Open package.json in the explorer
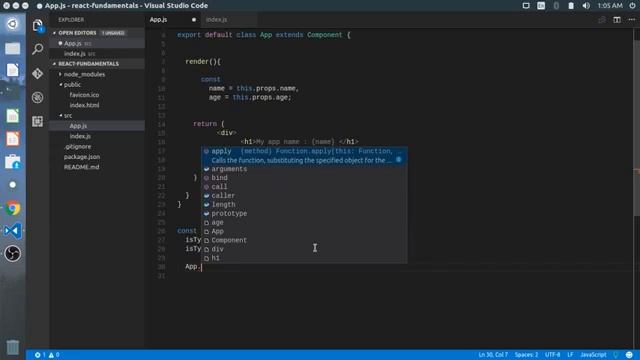 tap(98, 157)
